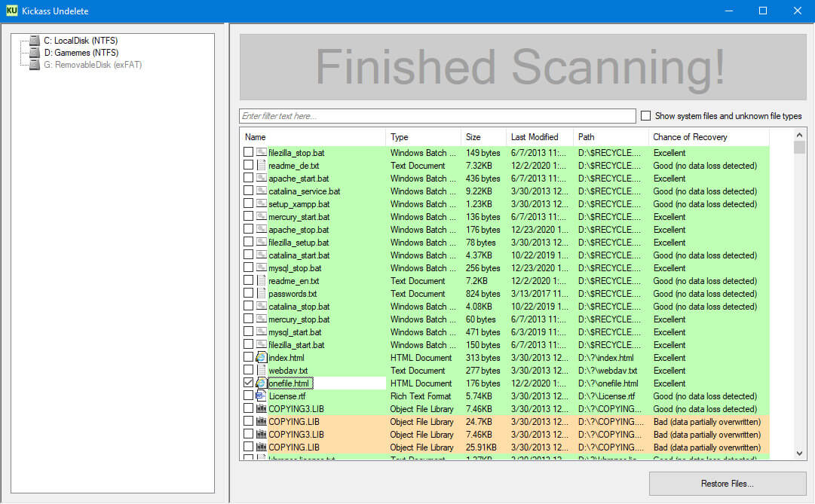The height and width of the screenshot is (504, 815).
Task: Click the scroll up arrow of file list
Action: pyautogui.click(x=799, y=135)
